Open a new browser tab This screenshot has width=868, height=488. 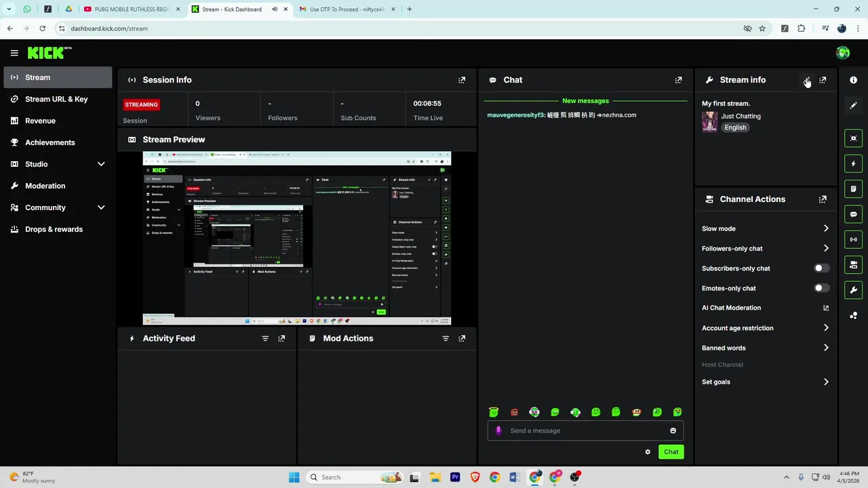tap(409, 9)
